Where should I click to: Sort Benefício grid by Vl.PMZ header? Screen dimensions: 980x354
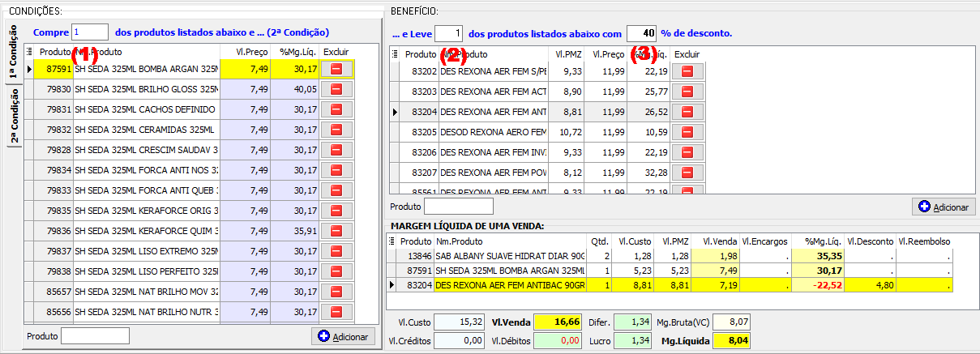(x=567, y=54)
